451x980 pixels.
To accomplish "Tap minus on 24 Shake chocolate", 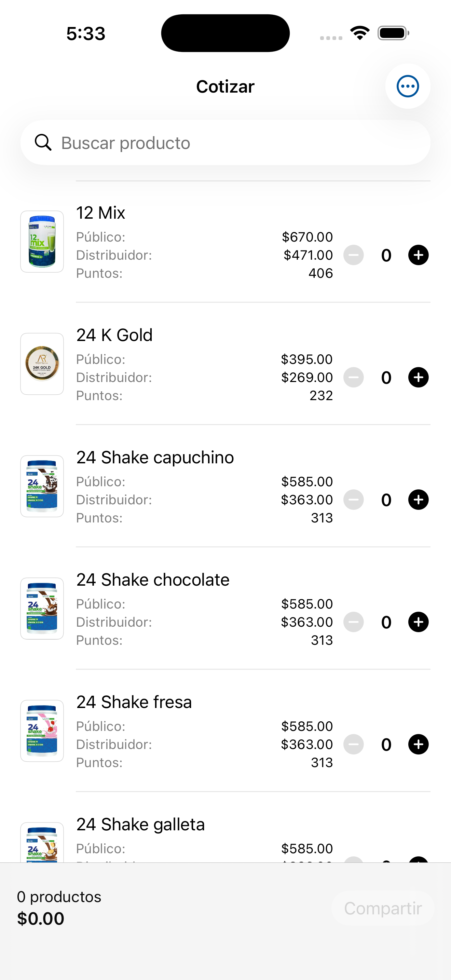I will 354,622.
